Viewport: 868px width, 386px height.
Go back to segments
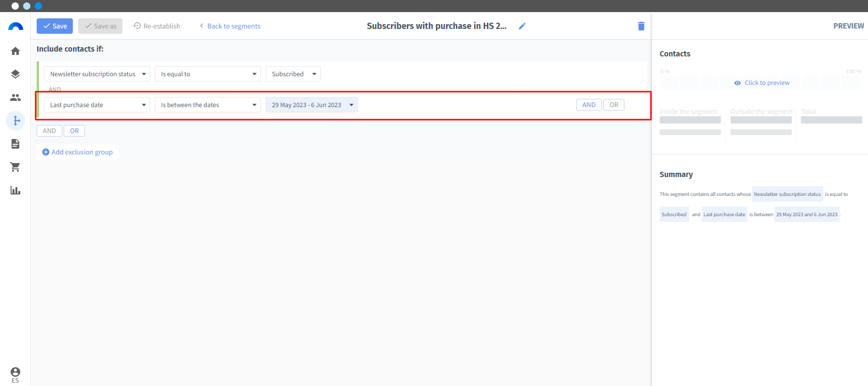(230, 26)
